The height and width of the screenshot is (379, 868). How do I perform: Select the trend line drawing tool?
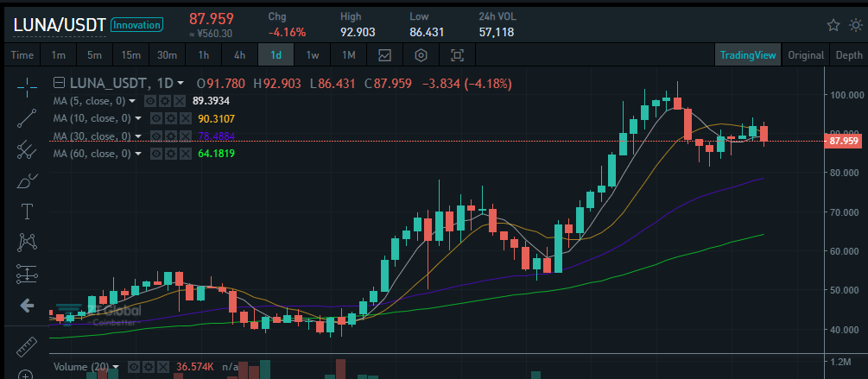[27, 118]
